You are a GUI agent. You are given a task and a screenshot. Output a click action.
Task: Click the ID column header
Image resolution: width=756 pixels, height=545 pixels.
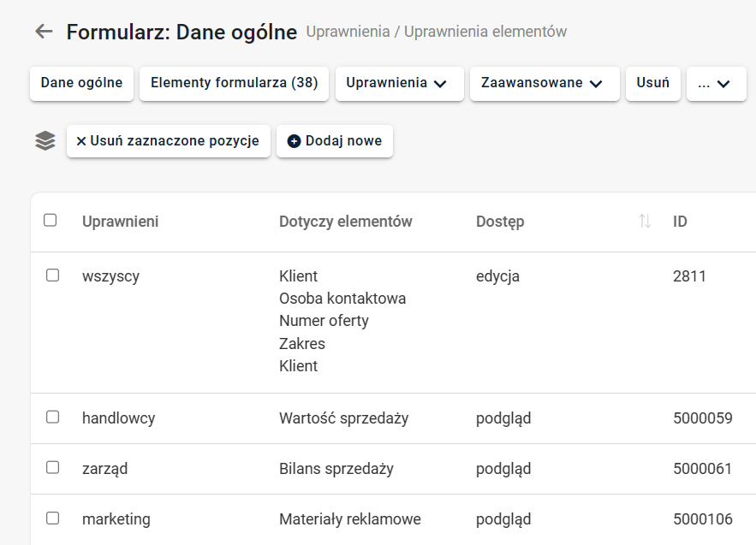[680, 222]
